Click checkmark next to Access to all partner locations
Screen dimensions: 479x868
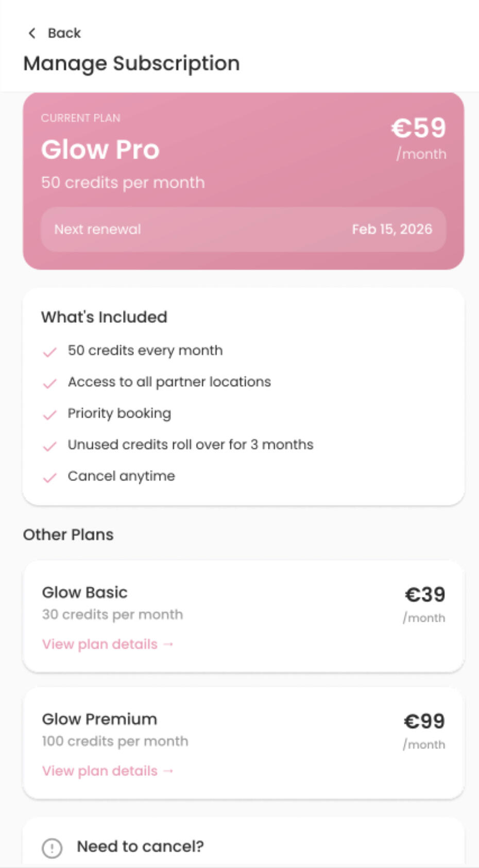(50, 384)
